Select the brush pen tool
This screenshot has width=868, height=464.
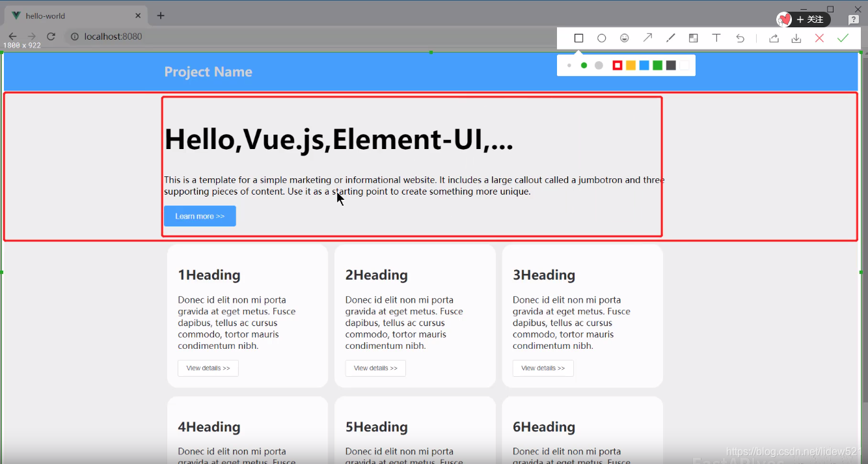671,38
